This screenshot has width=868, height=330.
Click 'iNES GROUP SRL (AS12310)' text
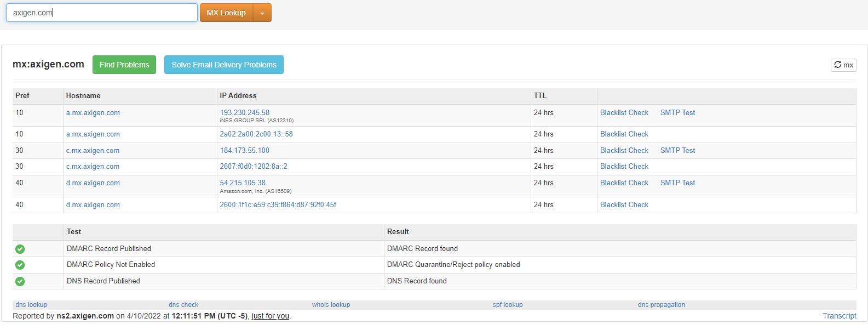click(x=257, y=121)
